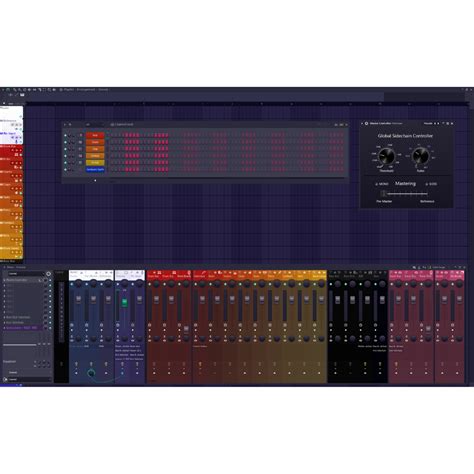This screenshot has height=474, width=474.
Task: Add a channel with the Channel rack plus button
Action: click(x=95, y=180)
